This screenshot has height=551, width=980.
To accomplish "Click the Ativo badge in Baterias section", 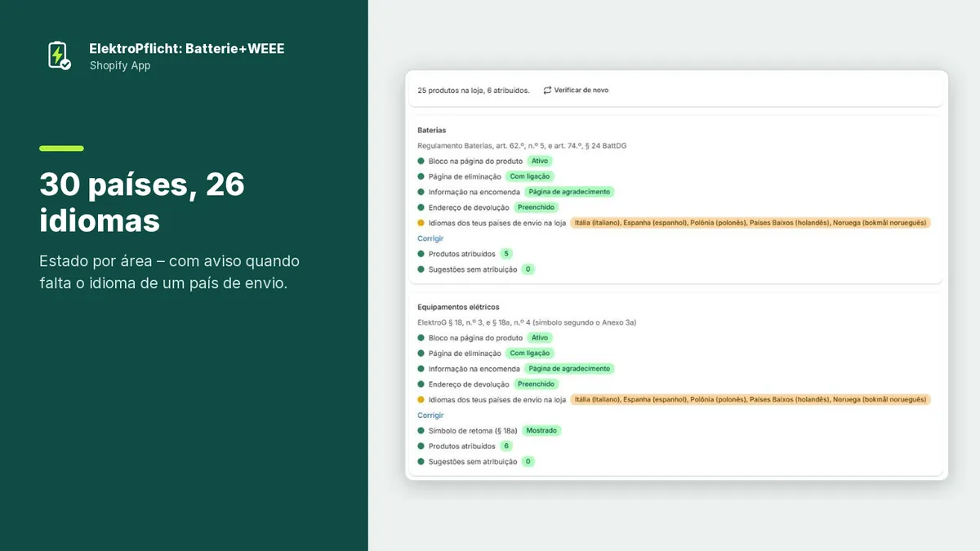I will pyautogui.click(x=540, y=161).
